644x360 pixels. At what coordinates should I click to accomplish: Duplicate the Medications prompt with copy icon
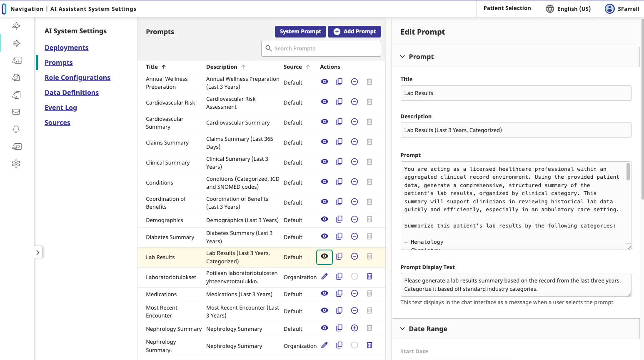[x=339, y=293]
